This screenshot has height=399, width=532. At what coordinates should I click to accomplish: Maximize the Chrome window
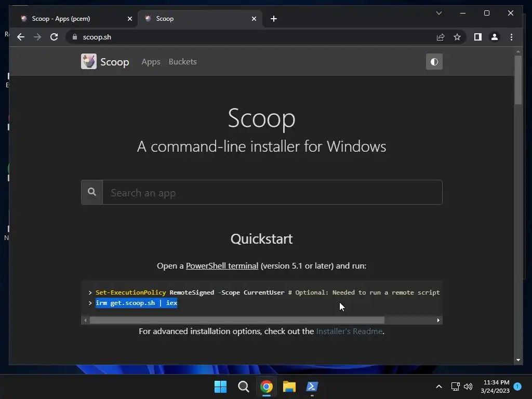click(486, 13)
